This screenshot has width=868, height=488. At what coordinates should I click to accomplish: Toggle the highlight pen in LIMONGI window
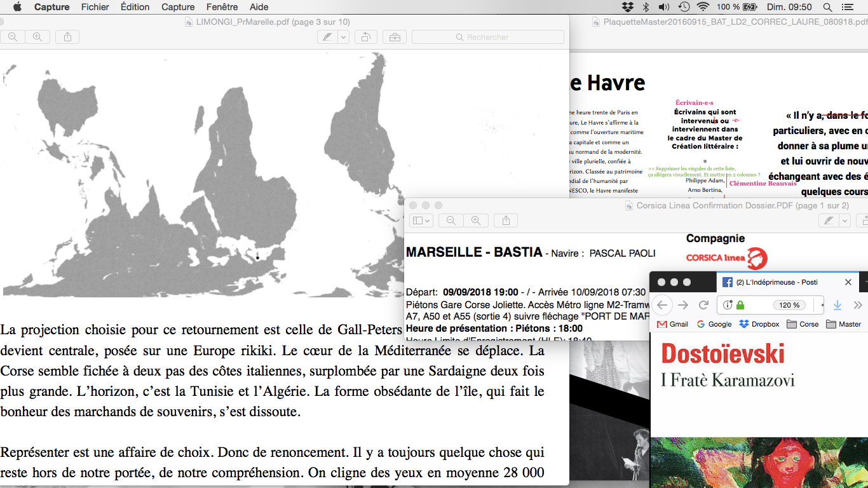tap(327, 37)
